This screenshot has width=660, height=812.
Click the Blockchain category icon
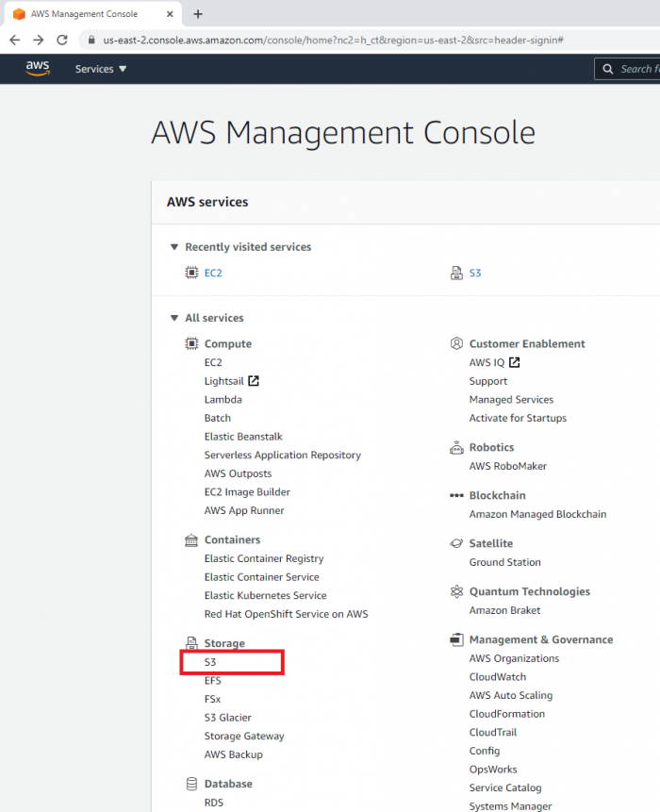click(456, 495)
